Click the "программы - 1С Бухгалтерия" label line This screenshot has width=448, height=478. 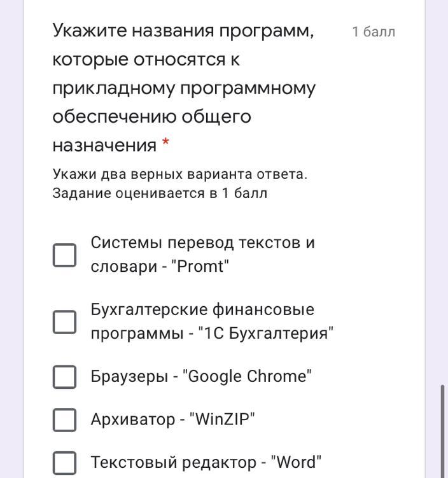pos(212,333)
